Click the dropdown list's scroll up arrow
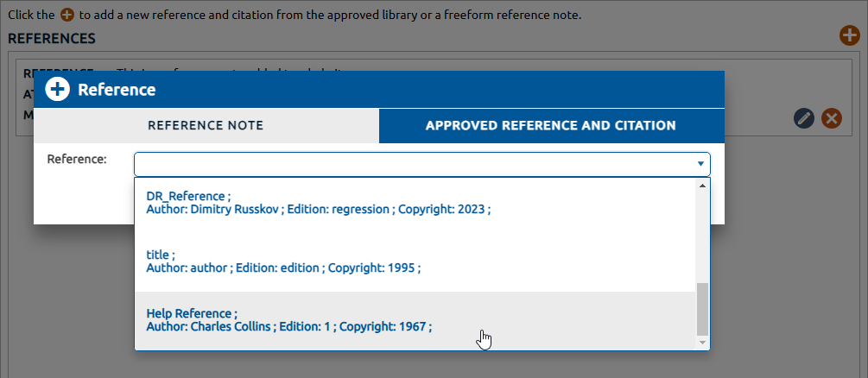868x378 pixels. click(x=702, y=186)
